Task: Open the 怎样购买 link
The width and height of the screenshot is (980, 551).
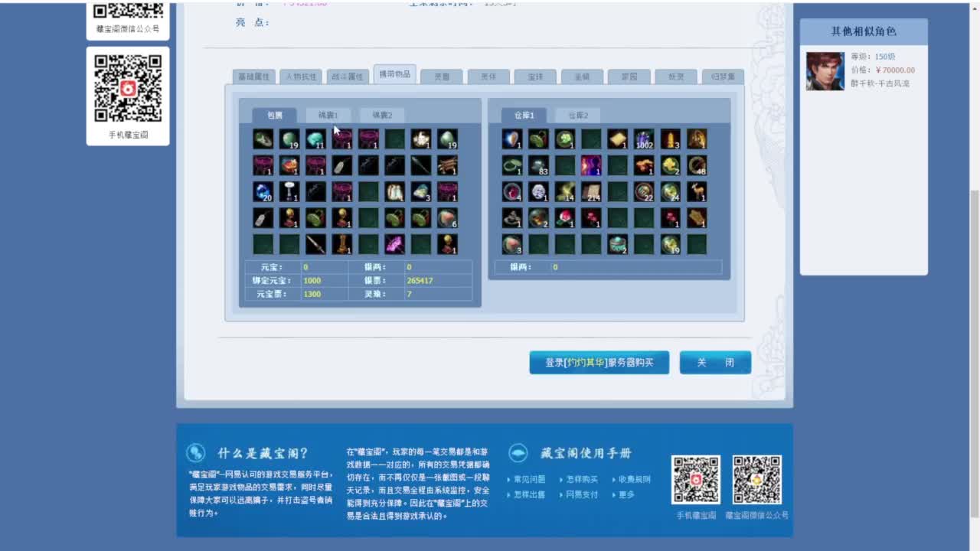Action: tap(582, 480)
